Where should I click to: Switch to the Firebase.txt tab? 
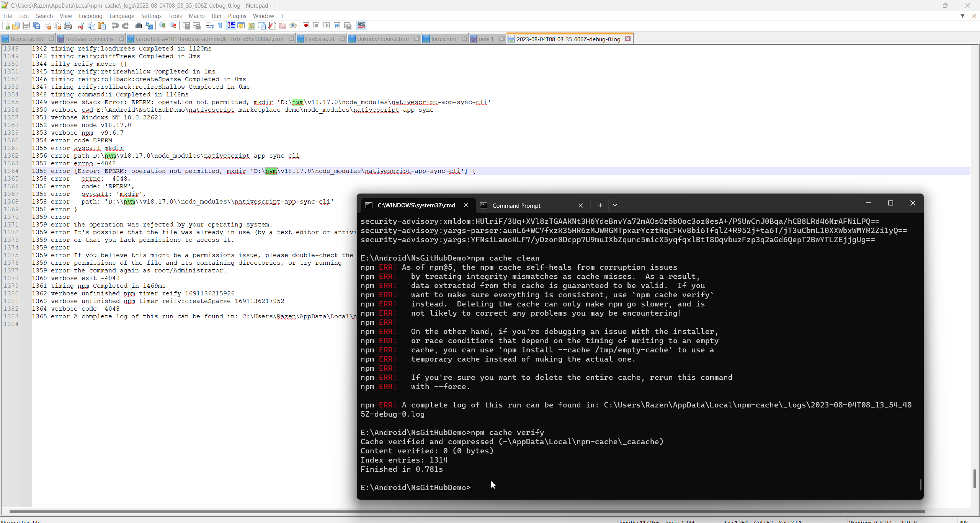[320, 39]
